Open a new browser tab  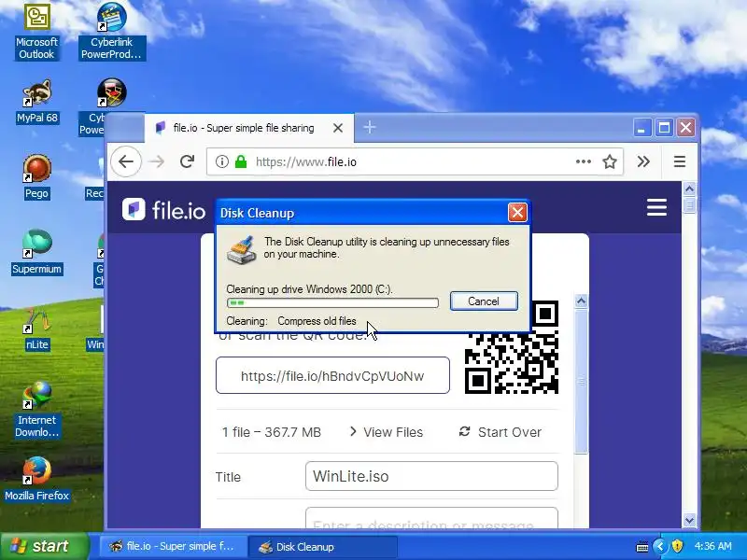[370, 127]
